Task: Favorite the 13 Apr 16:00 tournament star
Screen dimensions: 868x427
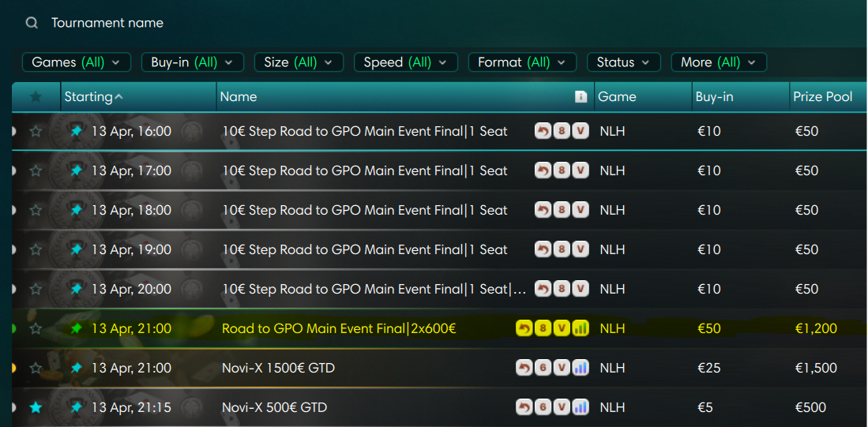Action: click(x=36, y=131)
